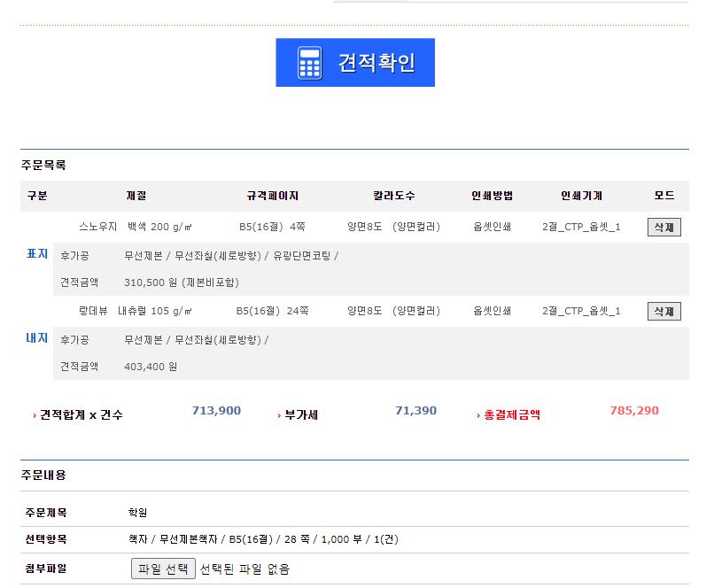Click the 내지 quote amount 403,400 원
Screen dimensions: 714x588
(151, 366)
